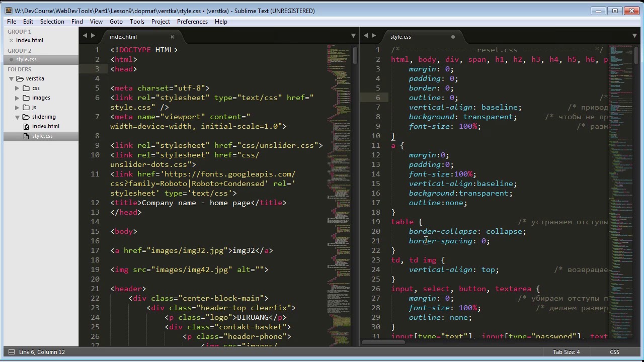Screen dimensions: 644x362
Task: Open index.html under GROUP 1
Action: point(30,40)
